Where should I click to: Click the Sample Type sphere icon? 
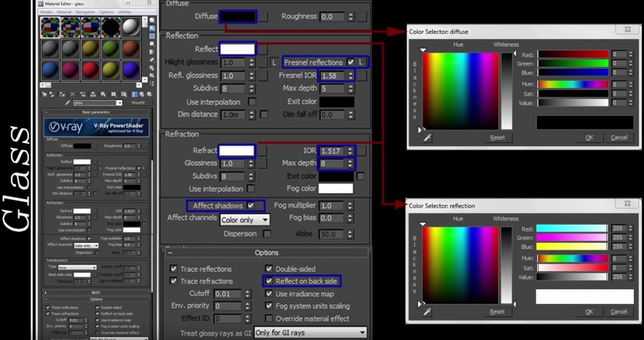pos(152,20)
